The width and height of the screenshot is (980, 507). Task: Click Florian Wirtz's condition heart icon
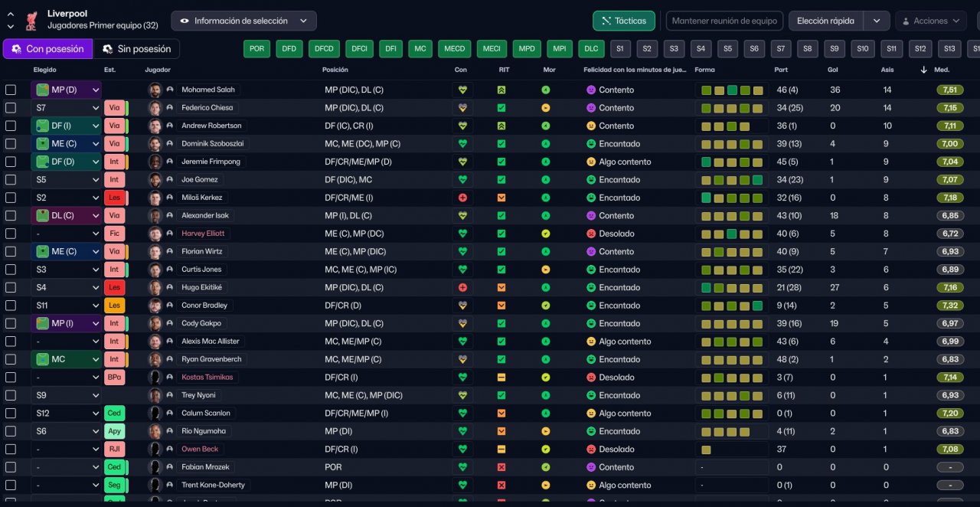click(462, 251)
